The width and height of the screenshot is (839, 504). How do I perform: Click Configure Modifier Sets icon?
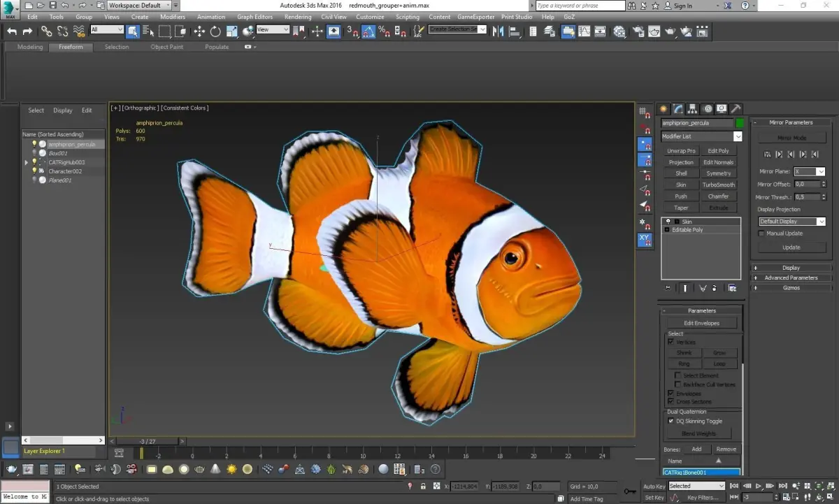tap(732, 288)
